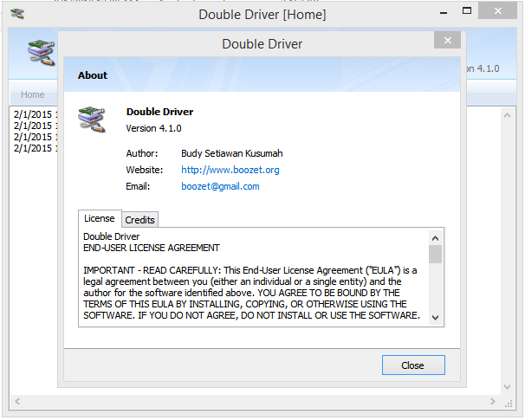
Task: Click the Double Driver logo in main window header
Action: 42,53
